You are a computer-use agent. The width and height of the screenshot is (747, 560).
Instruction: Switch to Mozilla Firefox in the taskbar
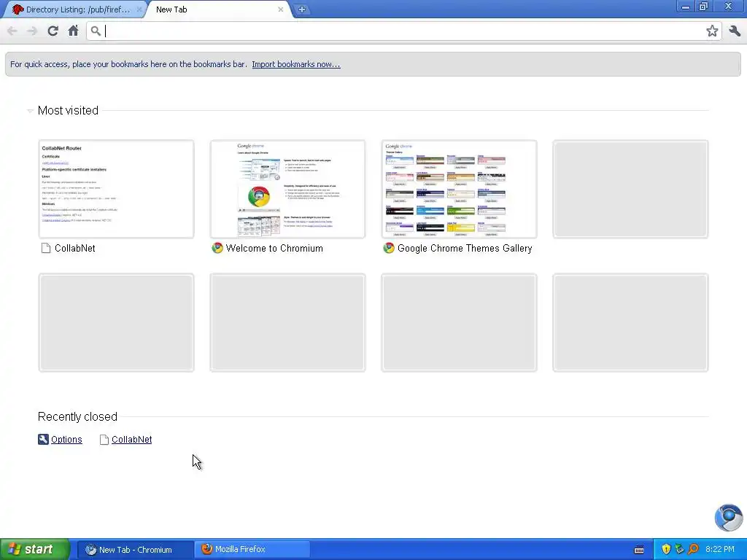pyautogui.click(x=252, y=550)
